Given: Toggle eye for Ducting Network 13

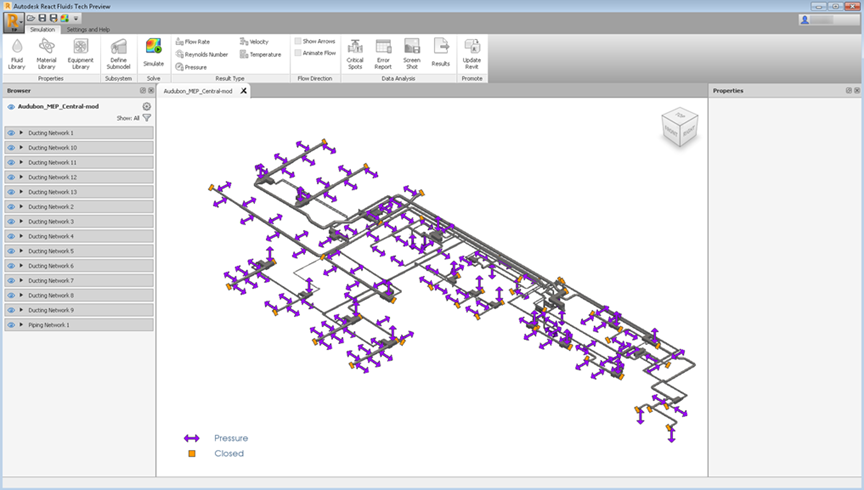Looking at the screenshot, I should click(11, 192).
